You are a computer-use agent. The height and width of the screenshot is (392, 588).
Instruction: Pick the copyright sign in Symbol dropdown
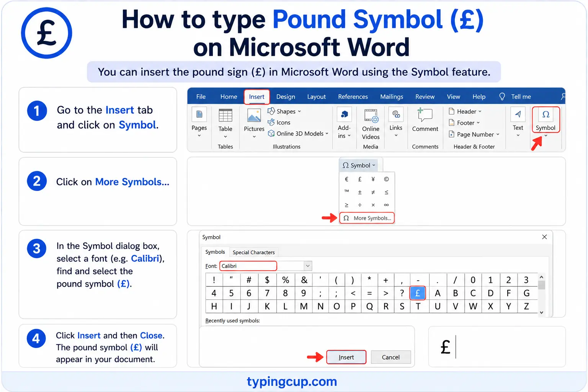click(386, 179)
